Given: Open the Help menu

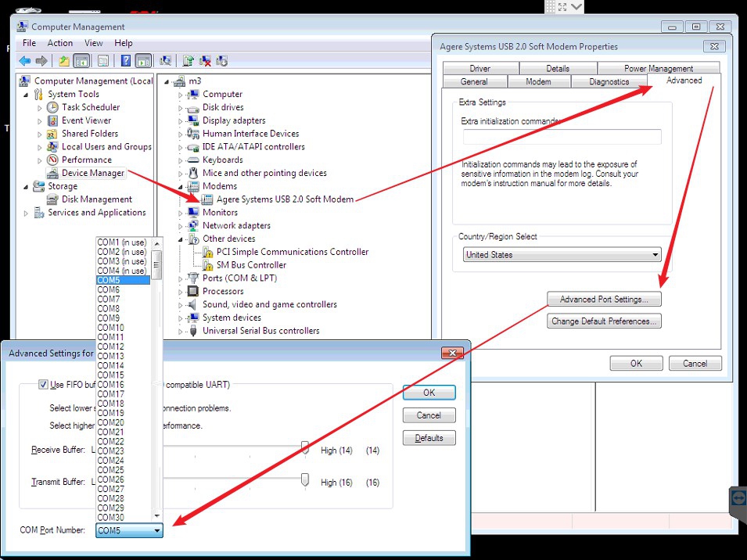Looking at the screenshot, I should click(124, 43).
